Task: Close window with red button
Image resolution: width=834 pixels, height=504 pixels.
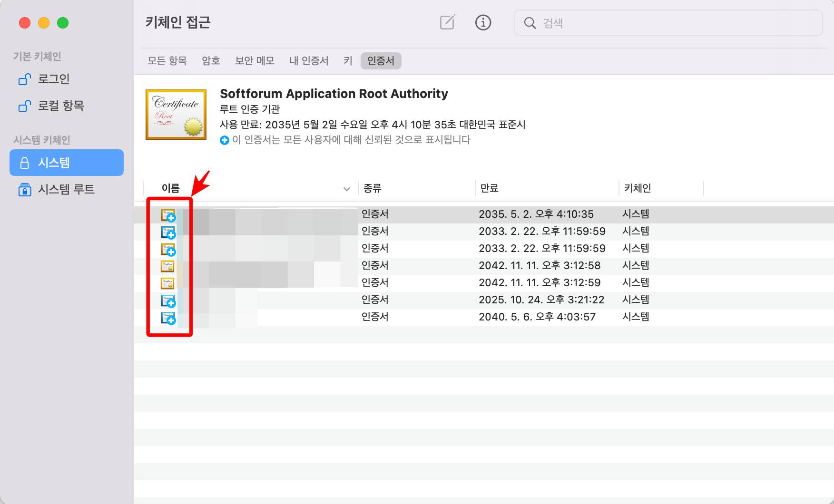Action: [x=25, y=23]
